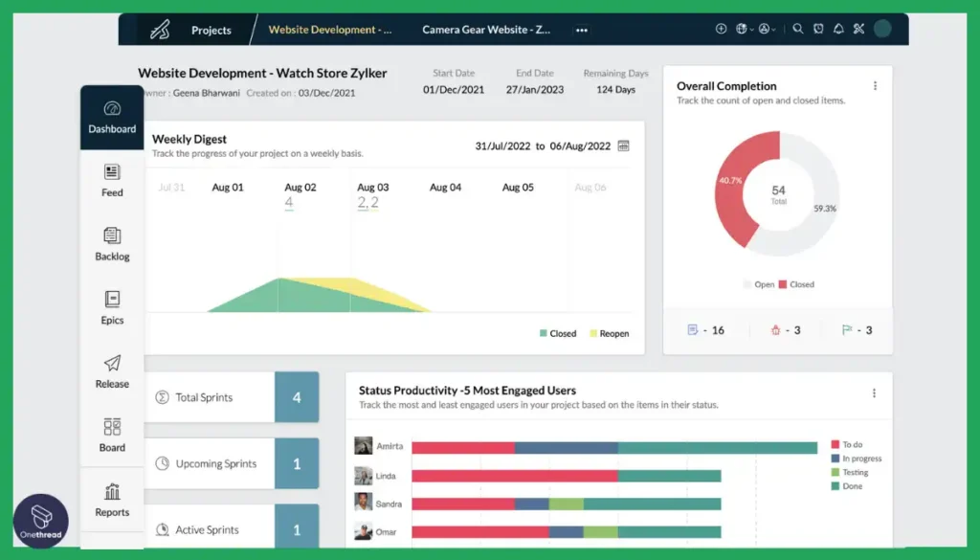Click the Aug 04 column header

pos(445,187)
